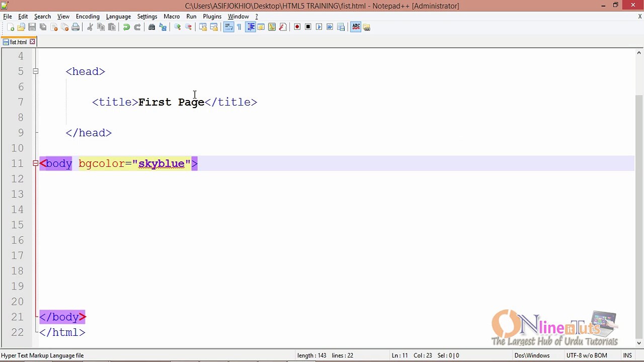644x362 pixels.
Task: Click the closing </body> tag on line 21
Action: (63, 317)
